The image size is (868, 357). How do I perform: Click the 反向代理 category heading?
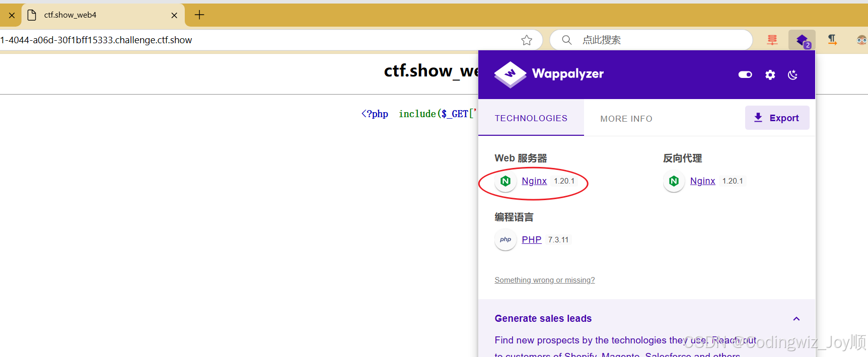click(x=682, y=158)
